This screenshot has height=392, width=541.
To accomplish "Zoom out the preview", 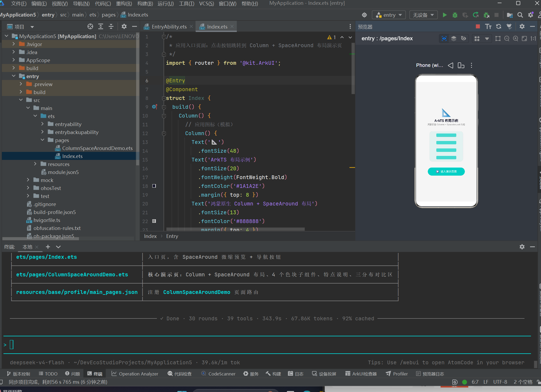I will [507, 38].
